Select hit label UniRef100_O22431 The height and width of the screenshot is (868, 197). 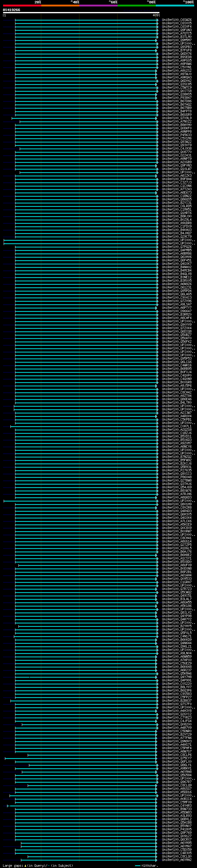pyautogui.click(x=177, y=155)
